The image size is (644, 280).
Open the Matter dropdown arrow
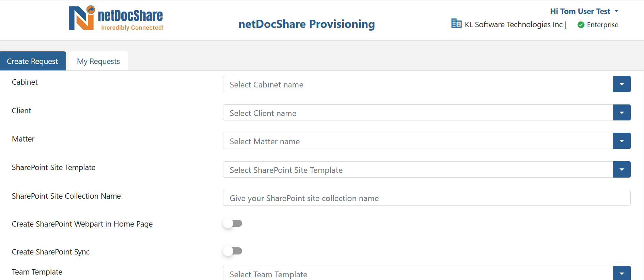[x=622, y=141]
